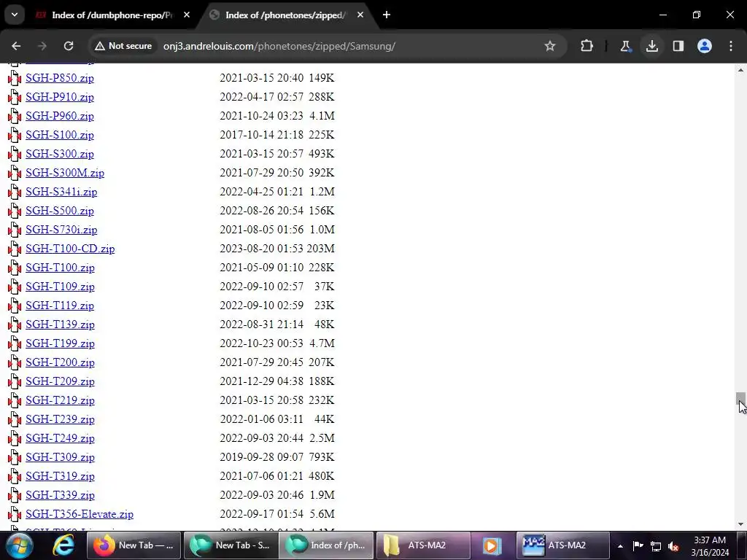Open the Chrome Labs flask icon

click(625, 46)
